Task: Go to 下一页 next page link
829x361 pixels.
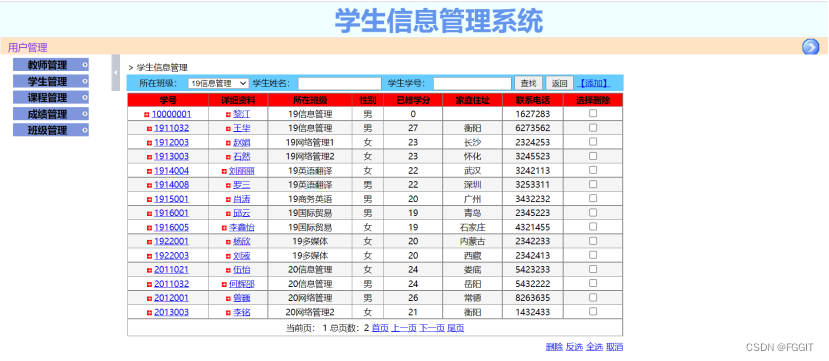Action: [432, 328]
